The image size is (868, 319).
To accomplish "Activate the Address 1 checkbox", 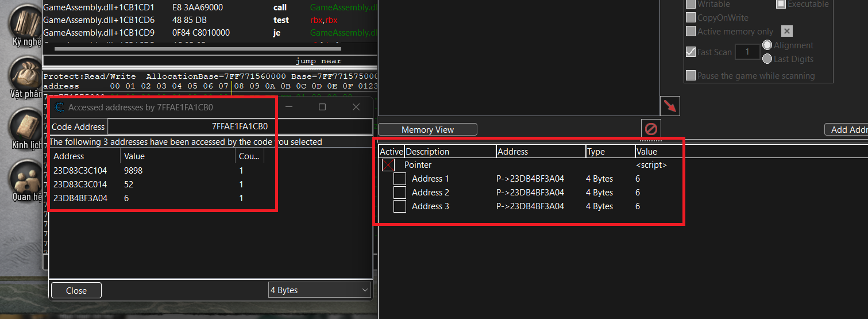I will pos(400,179).
